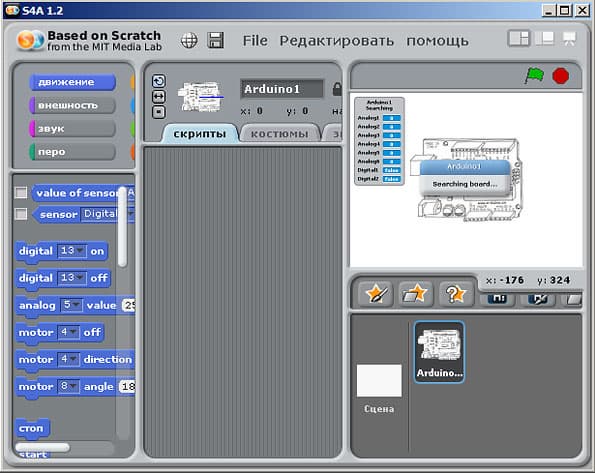This screenshot has width=595, height=473.
Task: Select the звук block category
Action: [72, 128]
